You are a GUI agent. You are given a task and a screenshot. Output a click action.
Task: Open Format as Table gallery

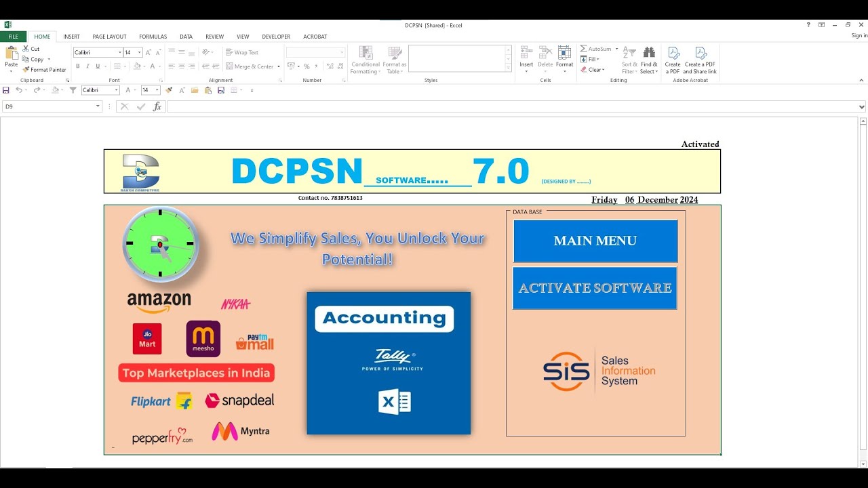pos(394,60)
